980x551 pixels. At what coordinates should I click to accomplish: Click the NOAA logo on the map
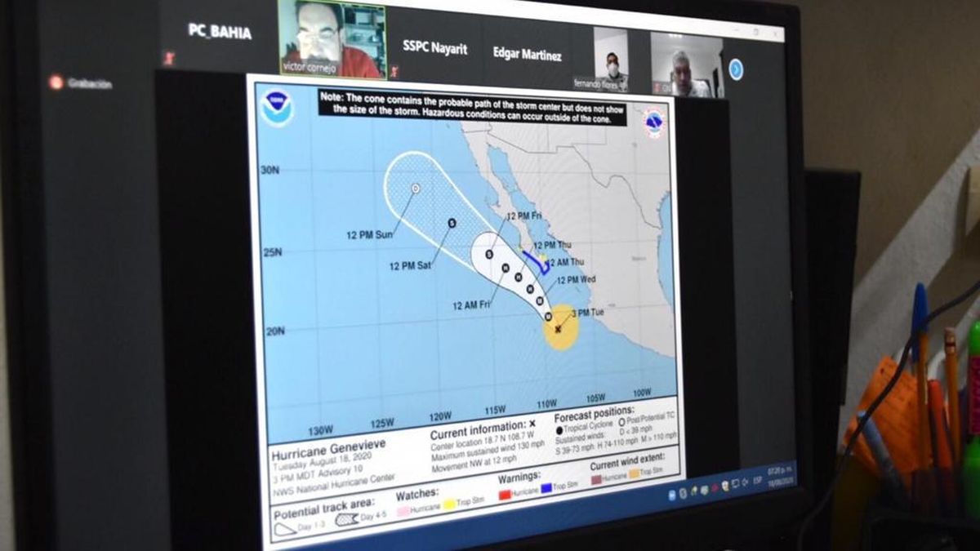pyautogui.click(x=277, y=108)
